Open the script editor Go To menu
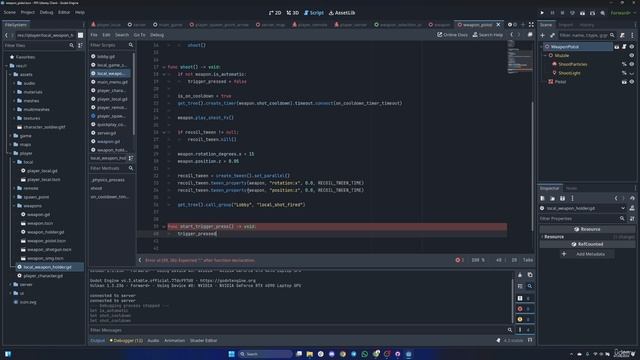This screenshot has width=640, height=360. [139, 35]
